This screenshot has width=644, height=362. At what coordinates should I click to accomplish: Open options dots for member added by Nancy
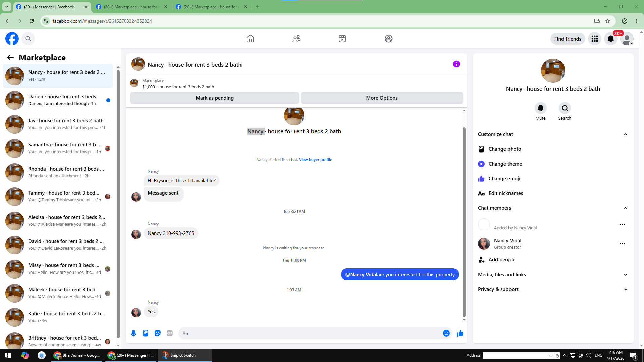[622, 224]
